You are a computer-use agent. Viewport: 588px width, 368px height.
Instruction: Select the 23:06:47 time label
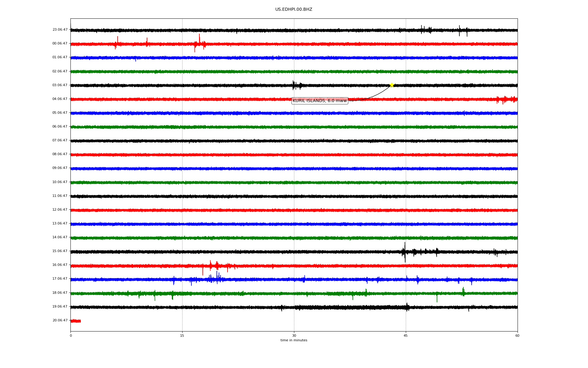coord(60,30)
